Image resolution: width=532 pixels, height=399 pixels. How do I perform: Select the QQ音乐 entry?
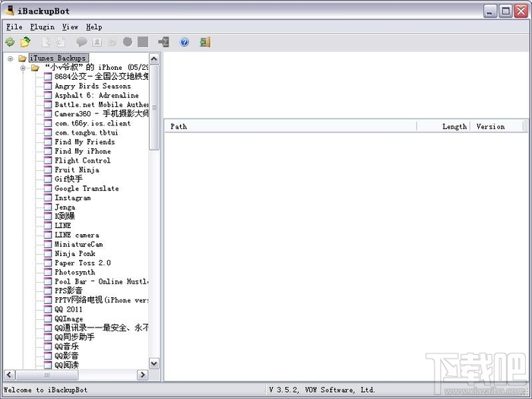click(67, 347)
